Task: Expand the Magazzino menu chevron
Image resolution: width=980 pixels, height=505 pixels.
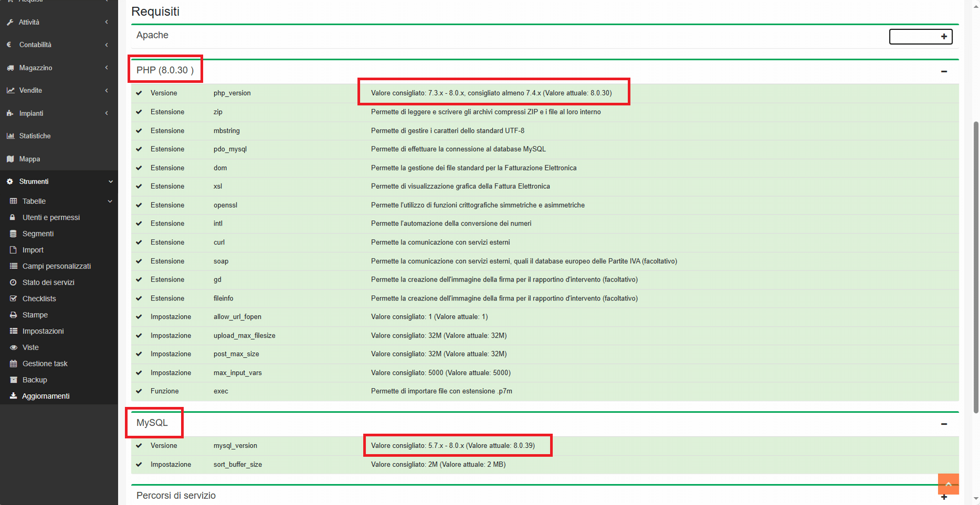Action: pyautogui.click(x=107, y=68)
